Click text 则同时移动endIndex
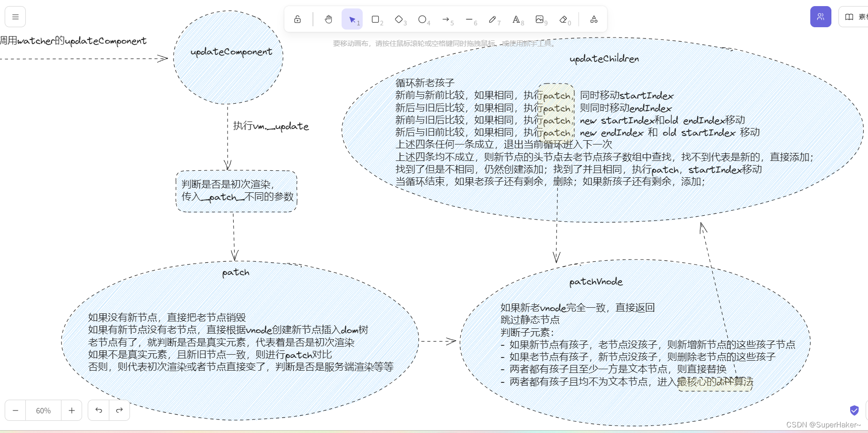The height and width of the screenshot is (433, 868). point(626,108)
